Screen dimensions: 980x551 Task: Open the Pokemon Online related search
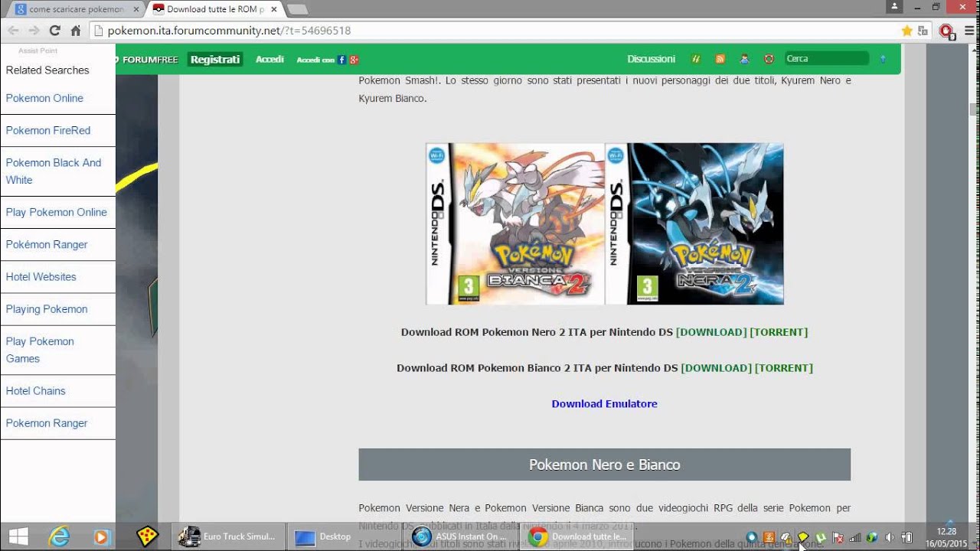tap(44, 98)
